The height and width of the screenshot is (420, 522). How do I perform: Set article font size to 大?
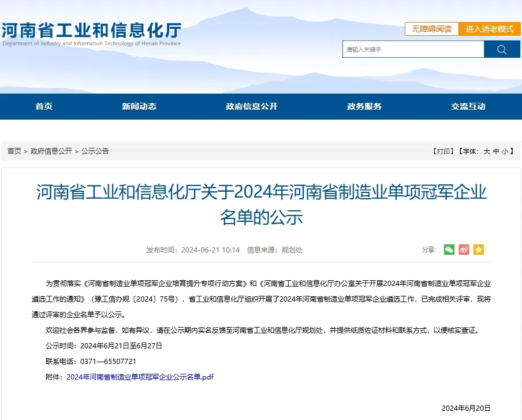tap(487, 151)
